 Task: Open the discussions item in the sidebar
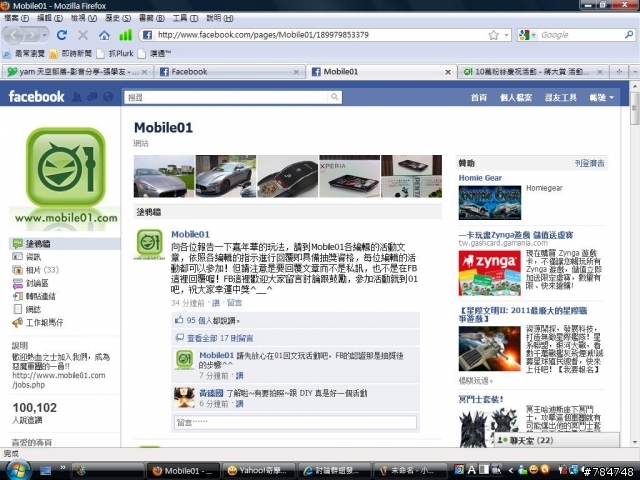[x=31, y=283]
